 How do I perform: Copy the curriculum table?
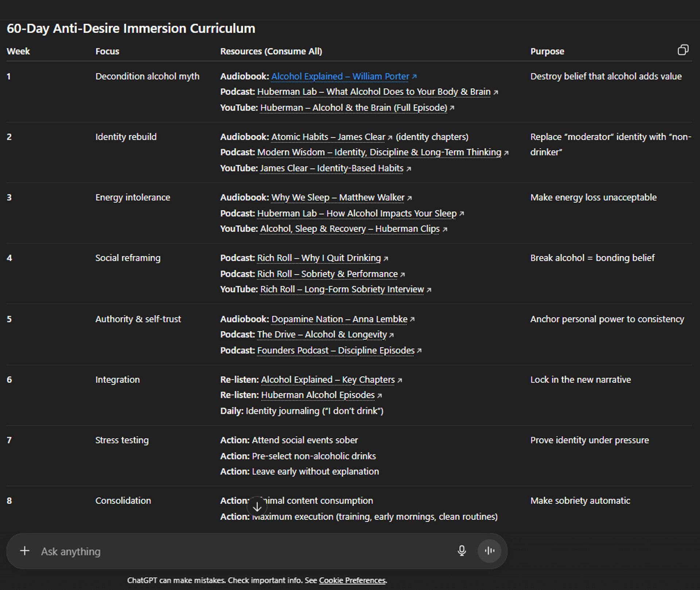683,50
